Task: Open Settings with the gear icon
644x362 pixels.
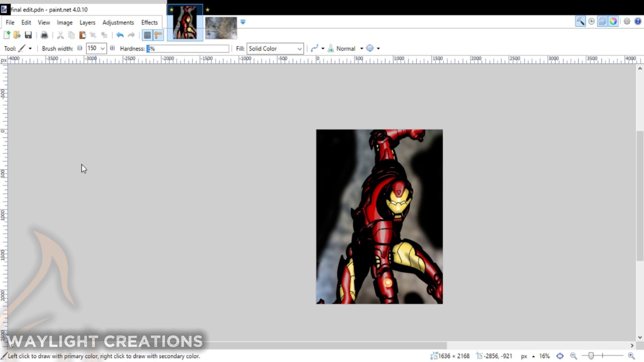Action: [627, 21]
